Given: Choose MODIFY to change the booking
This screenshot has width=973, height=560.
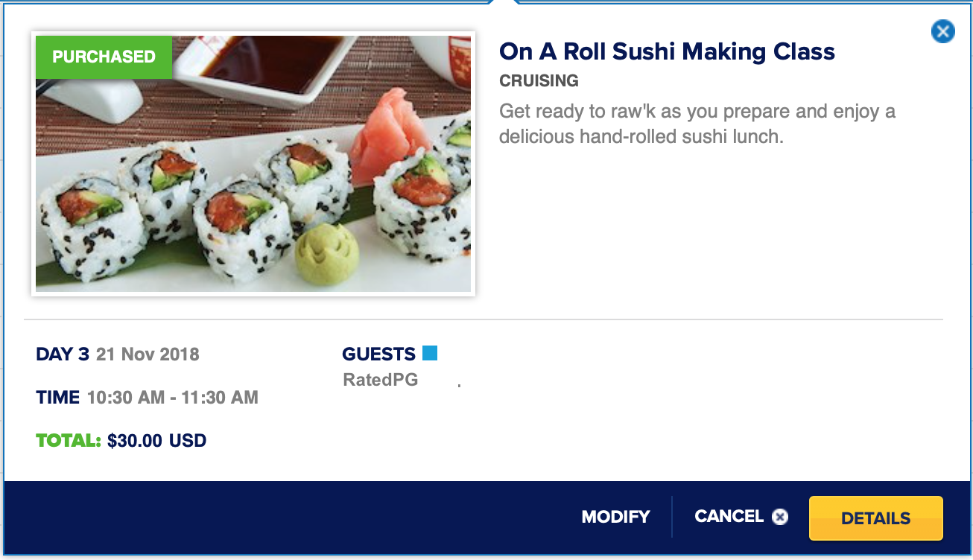Looking at the screenshot, I should pyautogui.click(x=615, y=517).
